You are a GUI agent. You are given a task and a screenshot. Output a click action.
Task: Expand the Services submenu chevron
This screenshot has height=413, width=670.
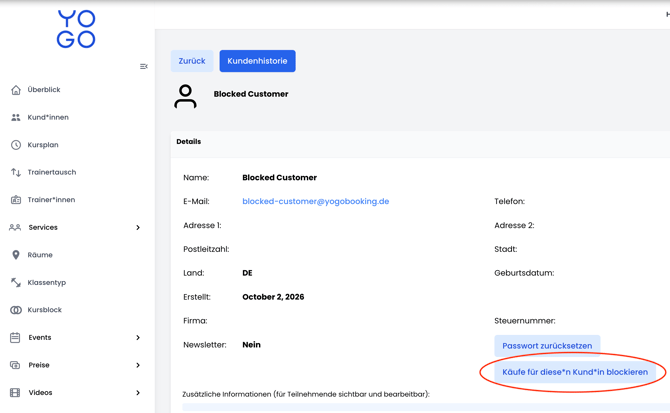[138, 228]
